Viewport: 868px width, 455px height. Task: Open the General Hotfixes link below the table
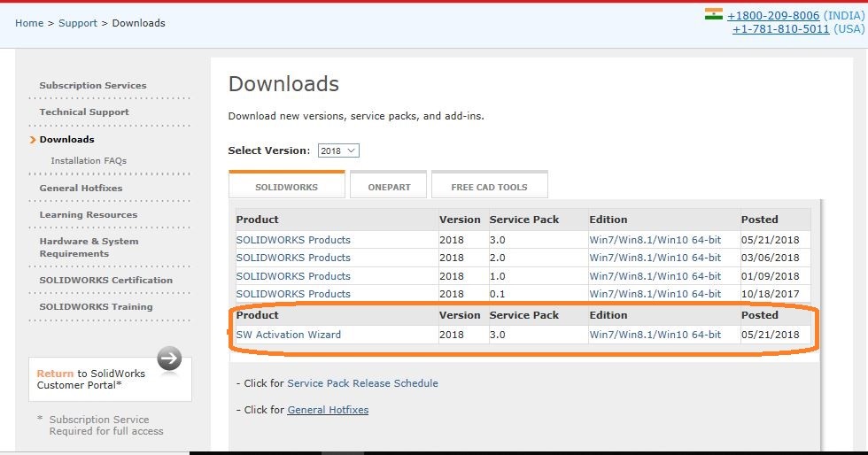(x=328, y=410)
